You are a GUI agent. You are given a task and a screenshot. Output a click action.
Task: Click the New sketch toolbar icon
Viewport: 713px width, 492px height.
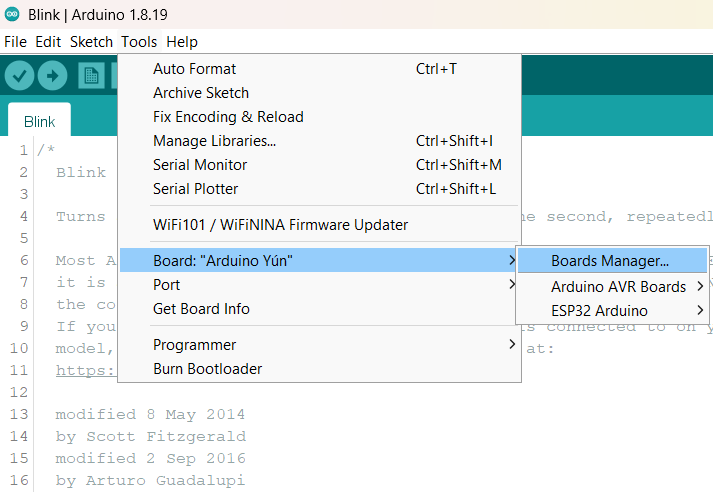point(91,75)
